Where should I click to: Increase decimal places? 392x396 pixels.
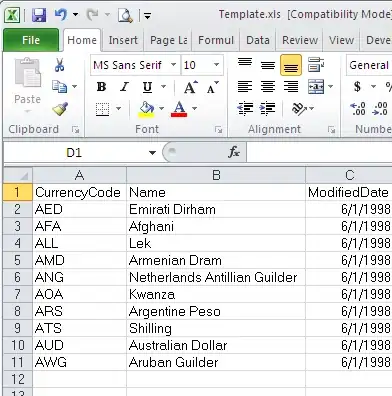tap(358, 109)
